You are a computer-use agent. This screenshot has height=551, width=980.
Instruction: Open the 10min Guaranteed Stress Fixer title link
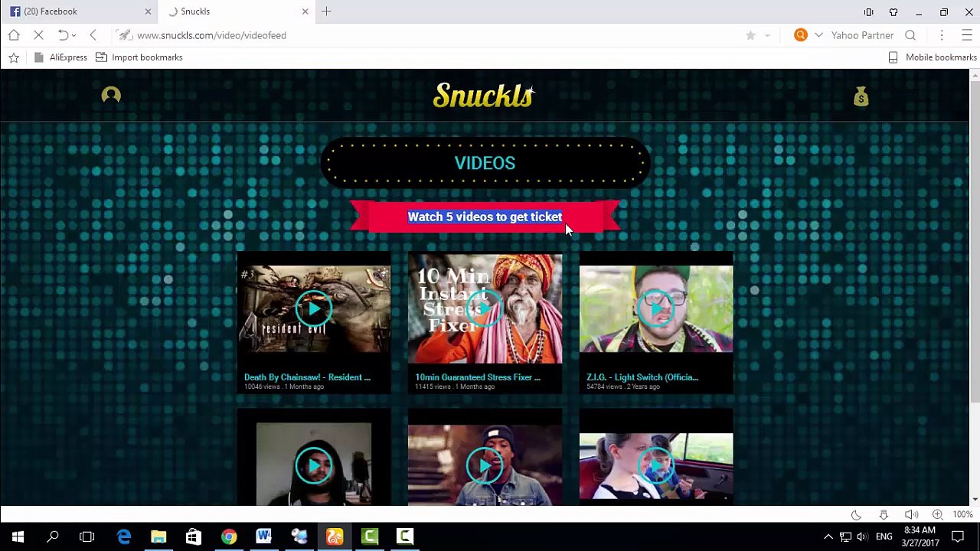[478, 377]
